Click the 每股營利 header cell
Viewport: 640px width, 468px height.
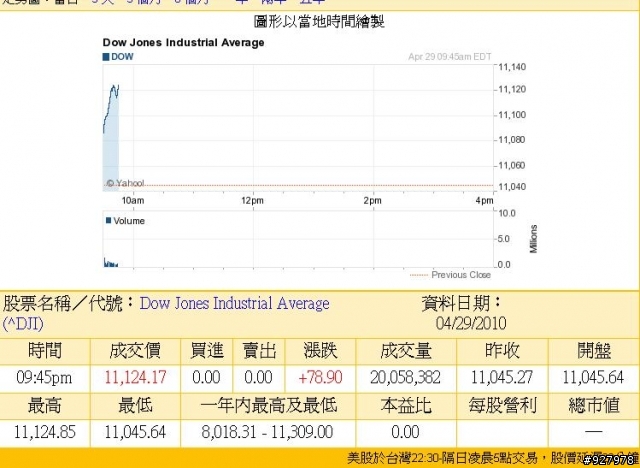pos(502,406)
